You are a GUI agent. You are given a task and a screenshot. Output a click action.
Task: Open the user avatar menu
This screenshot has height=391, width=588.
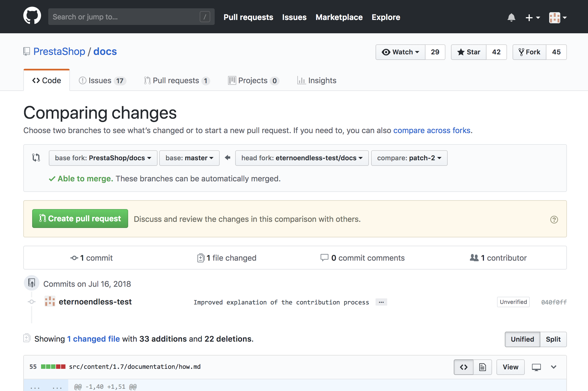[x=558, y=17]
